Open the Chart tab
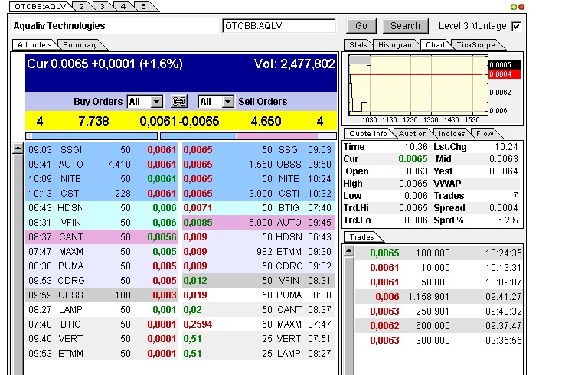 pos(435,44)
